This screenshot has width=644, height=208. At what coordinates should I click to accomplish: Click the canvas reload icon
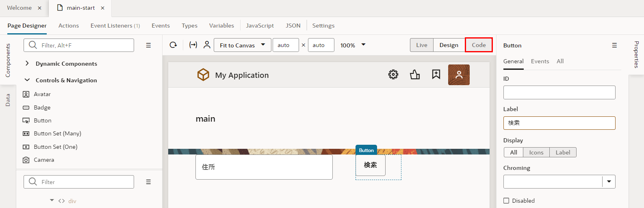pyautogui.click(x=173, y=45)
